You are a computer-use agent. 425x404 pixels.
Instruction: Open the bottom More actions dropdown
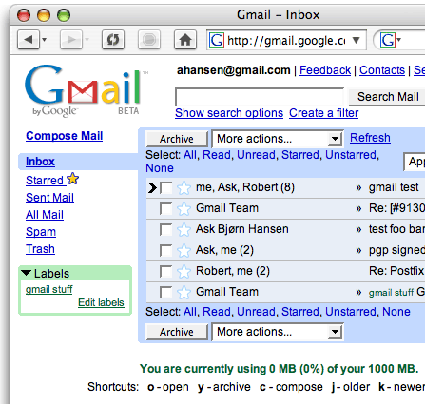click(277, 332)
